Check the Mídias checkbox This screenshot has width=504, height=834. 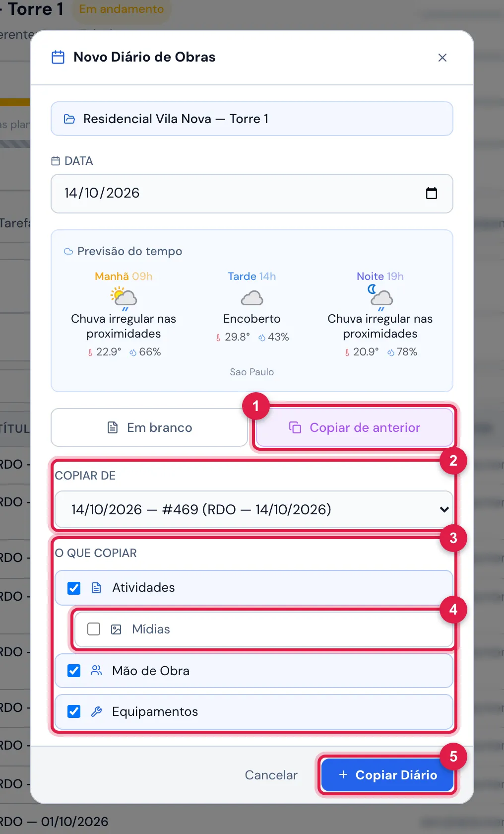tap(94, 629)
